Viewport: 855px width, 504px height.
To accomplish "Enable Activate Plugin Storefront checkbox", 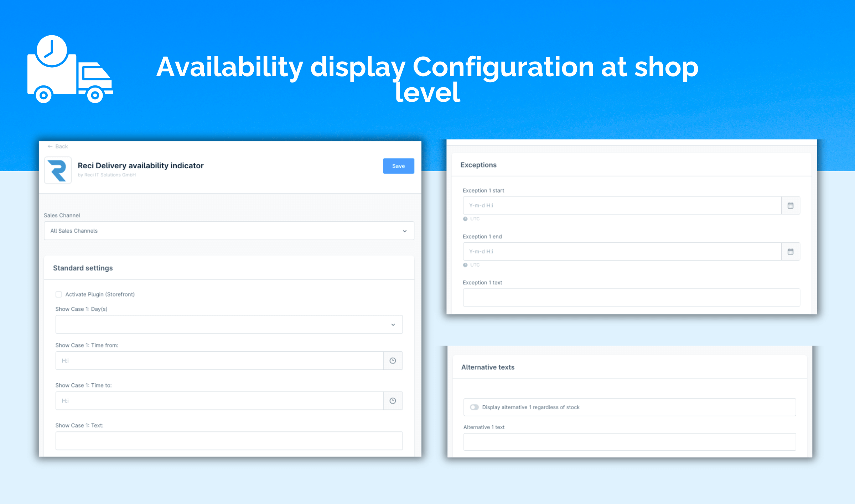I will coord(58,294).
